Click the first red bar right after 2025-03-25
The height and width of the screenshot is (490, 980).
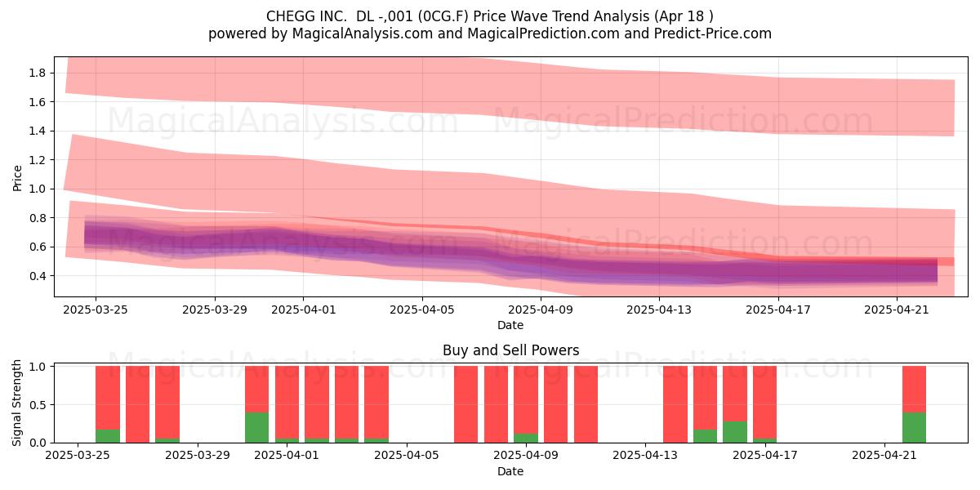pyautogui.click(x=108, y=398)
